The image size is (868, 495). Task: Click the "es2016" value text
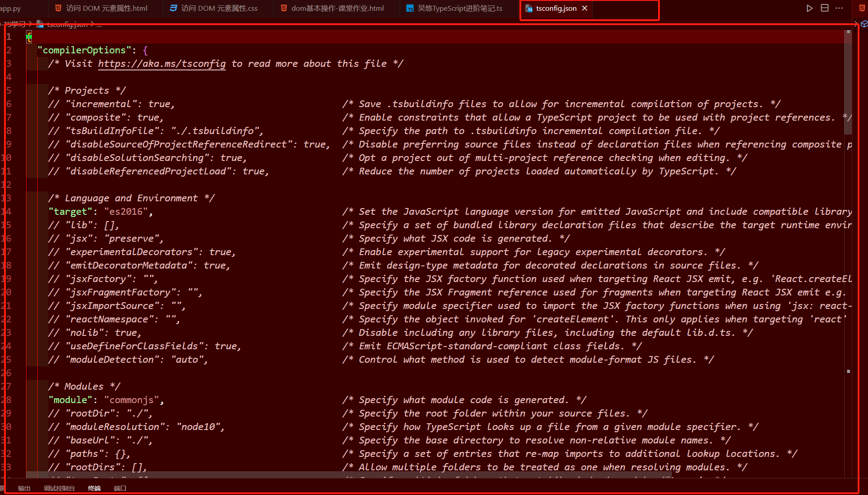(x=126, y=212)
